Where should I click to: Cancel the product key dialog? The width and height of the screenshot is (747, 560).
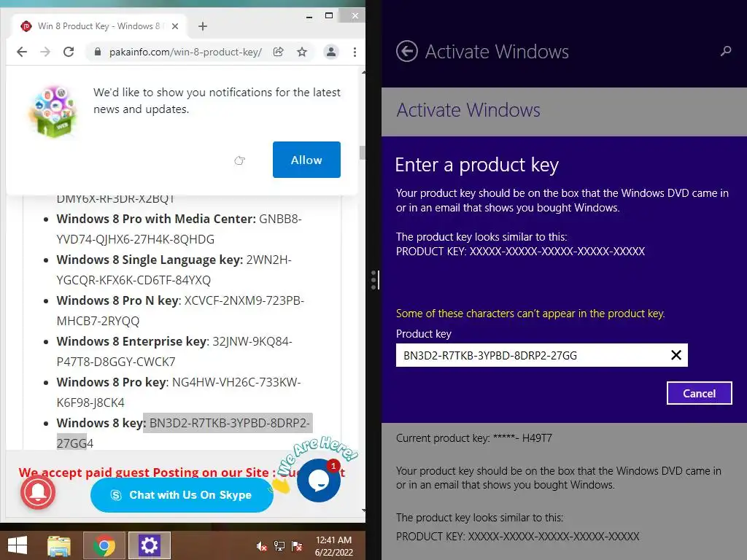(x=699, y=393)
